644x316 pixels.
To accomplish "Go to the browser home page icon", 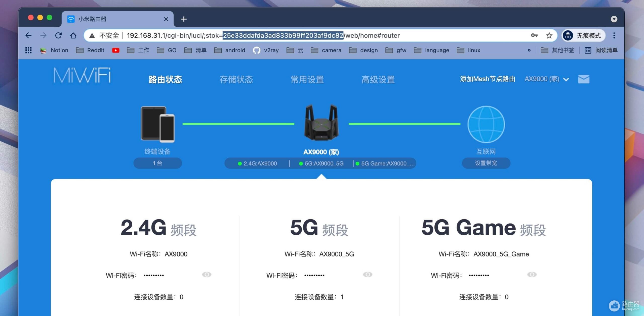I will [x=73, y=35].
